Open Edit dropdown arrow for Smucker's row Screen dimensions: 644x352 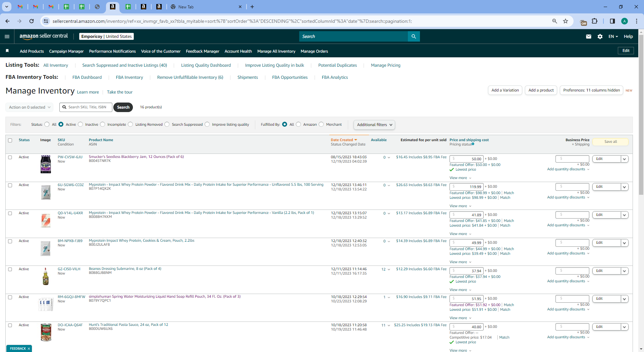pos(625,159)
